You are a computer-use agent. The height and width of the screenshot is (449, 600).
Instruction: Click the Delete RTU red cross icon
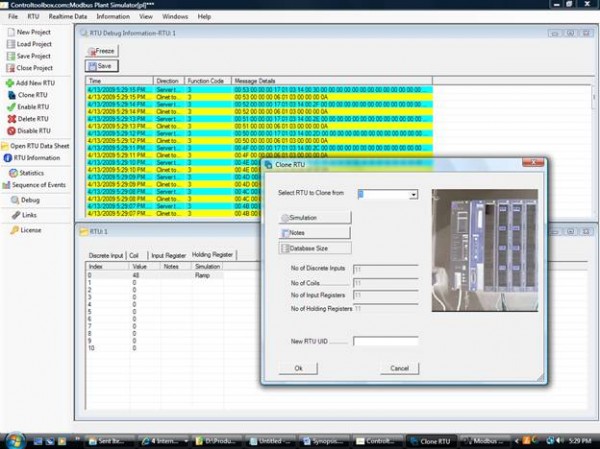pos(10,118)
